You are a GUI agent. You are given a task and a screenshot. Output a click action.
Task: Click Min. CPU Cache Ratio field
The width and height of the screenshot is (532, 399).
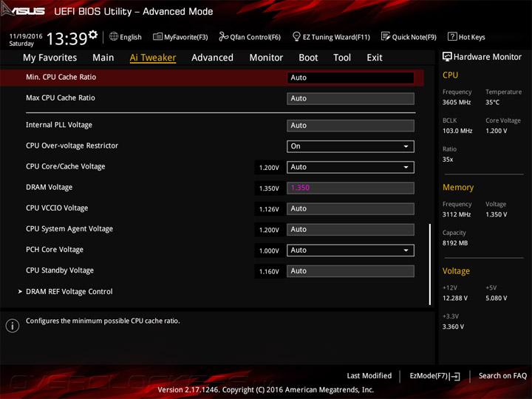coord(350,78)
